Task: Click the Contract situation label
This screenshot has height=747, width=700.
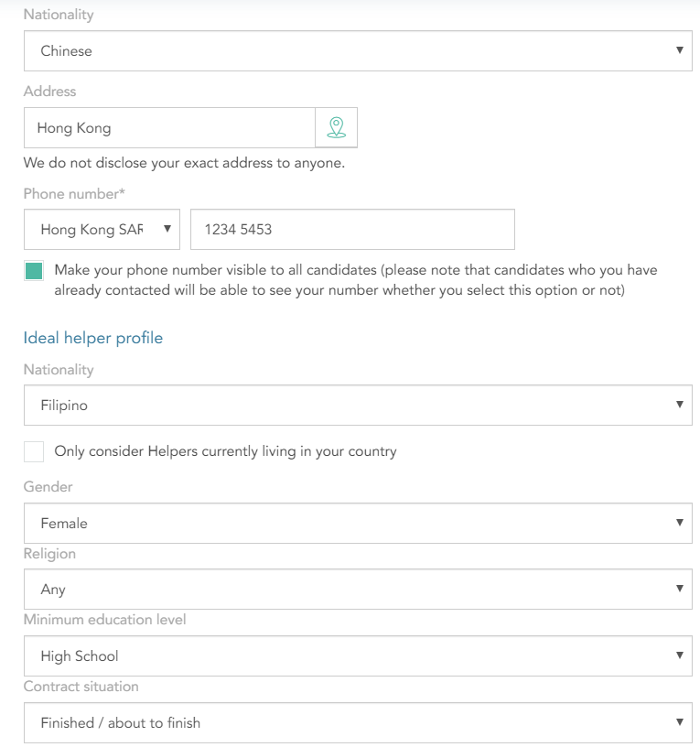Action: pos(81,686)
